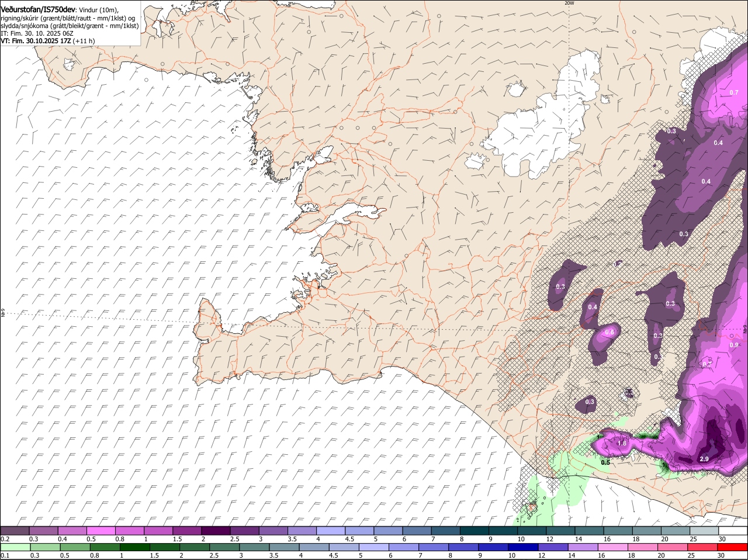
Task: Pick the grey-green rain-scale swatch labeled 3.5
Action: tap(285, 547)
